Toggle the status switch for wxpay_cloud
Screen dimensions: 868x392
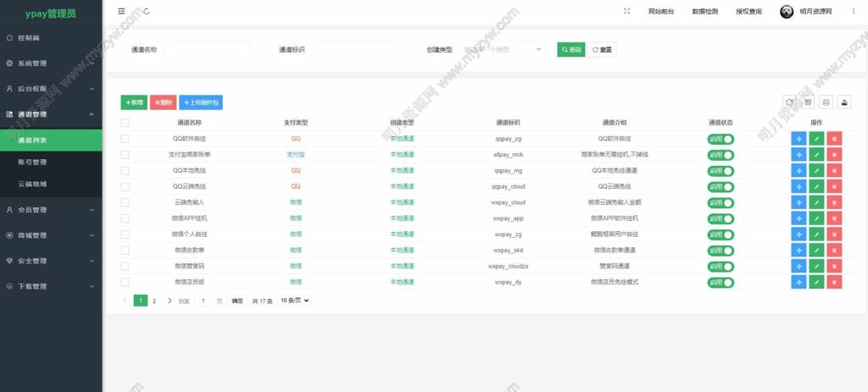[721, 202]
